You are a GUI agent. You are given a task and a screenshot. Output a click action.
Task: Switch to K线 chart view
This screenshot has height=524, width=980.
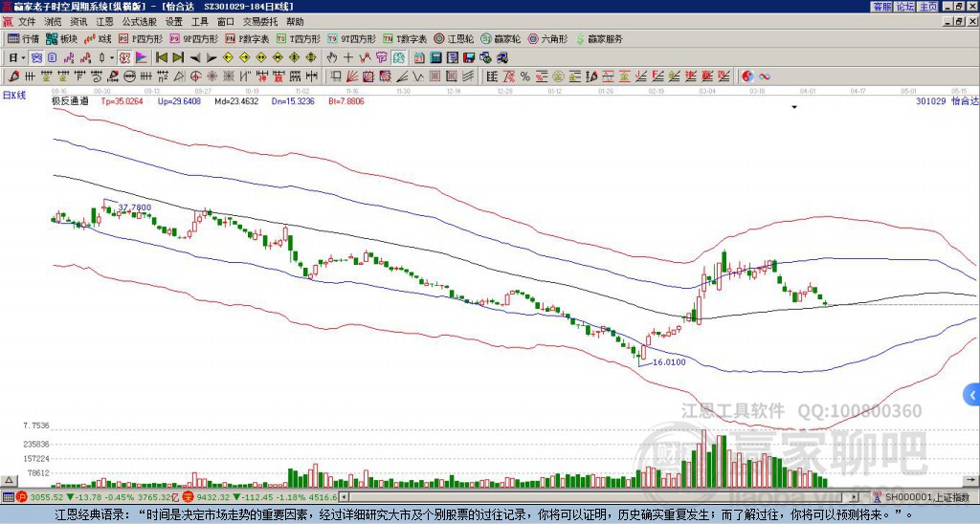98,38
